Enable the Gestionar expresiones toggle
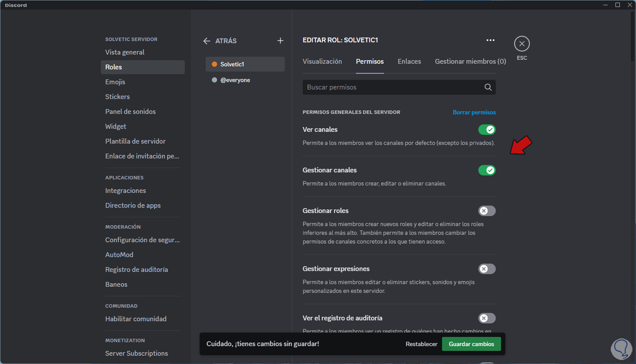 pyautogui.click(x=487, y=269)
